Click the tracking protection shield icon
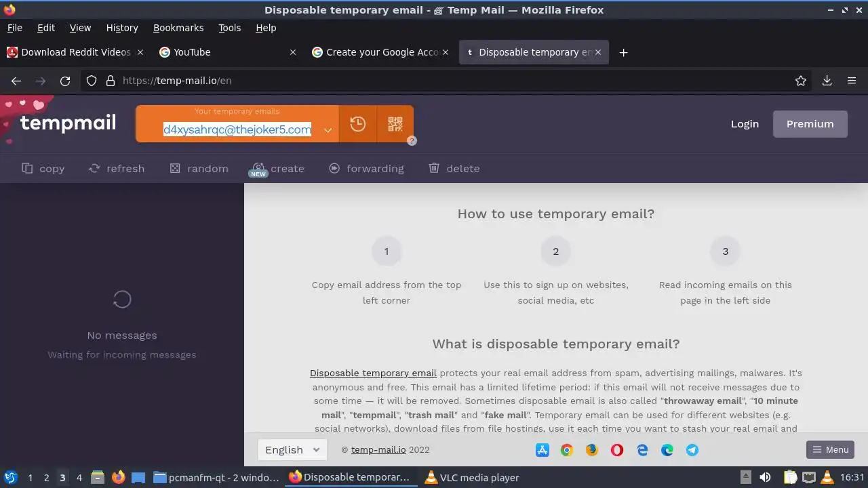Viewport: 868px width, 488px height. point(92,81)
